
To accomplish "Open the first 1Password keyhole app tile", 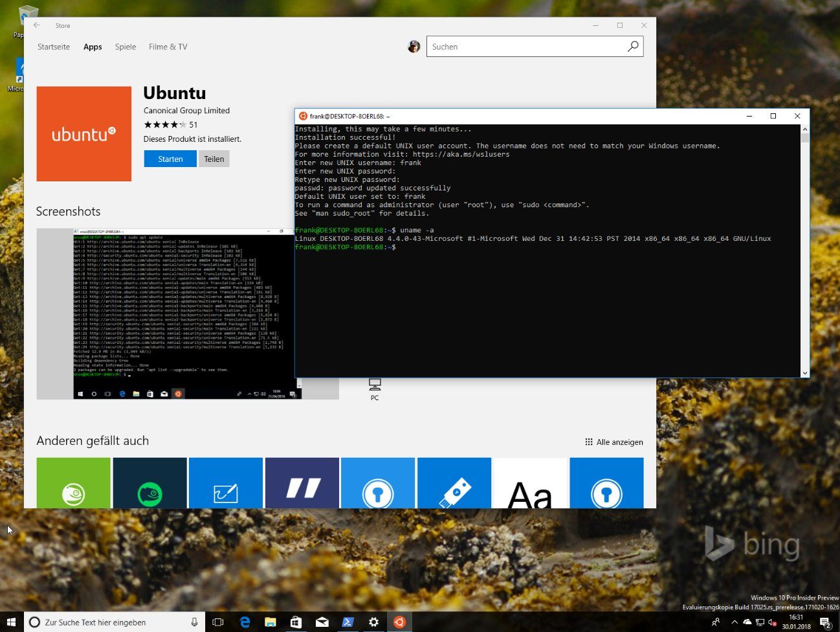I will (378, 483).
